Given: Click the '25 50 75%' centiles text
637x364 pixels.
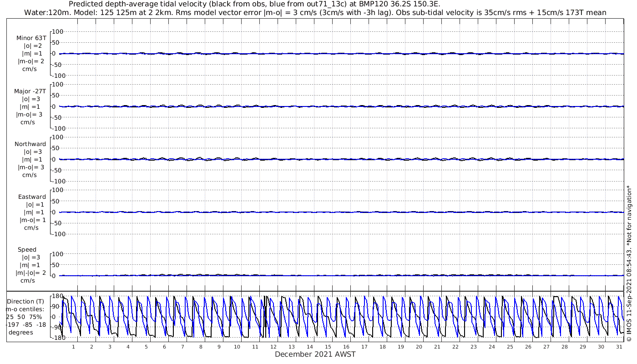Looking at the screenshot, I should (24, 317).
